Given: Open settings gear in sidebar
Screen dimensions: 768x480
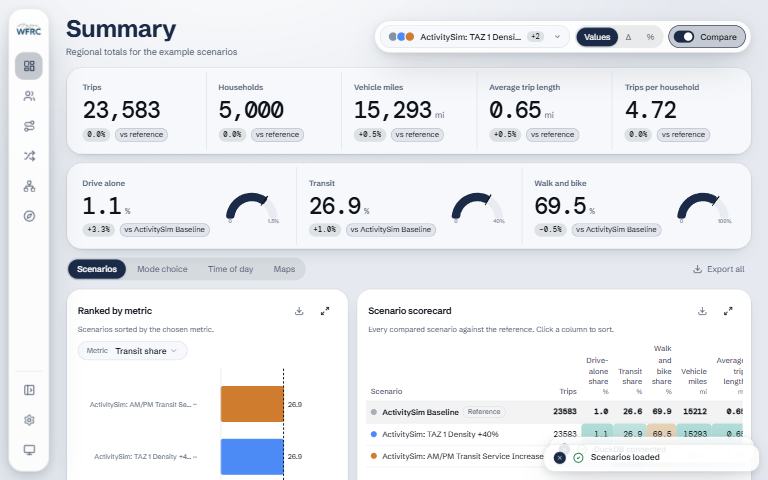Looking at the screenshot, I should [x=29, y=420].
